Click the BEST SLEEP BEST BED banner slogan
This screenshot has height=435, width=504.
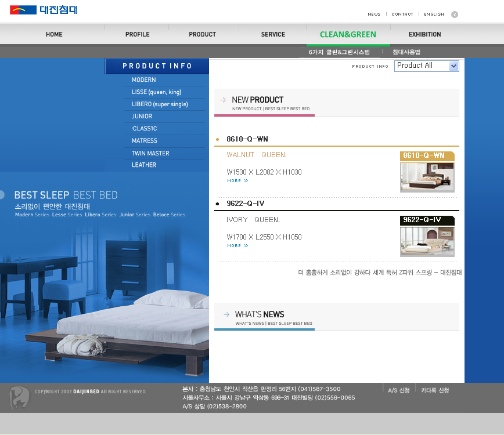pyautogui.click(x=66, y=195)
